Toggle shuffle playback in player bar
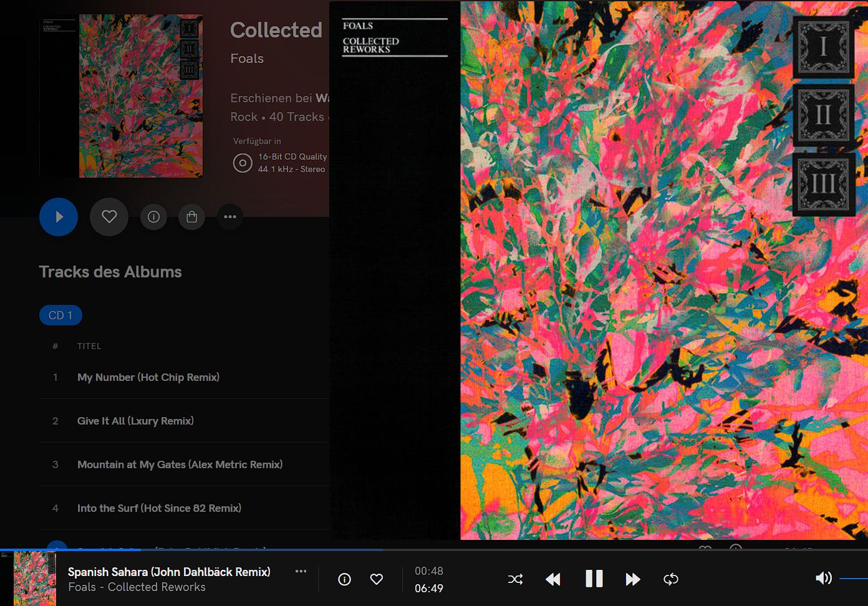Screen dimensions: 868x606 [515, 579]
